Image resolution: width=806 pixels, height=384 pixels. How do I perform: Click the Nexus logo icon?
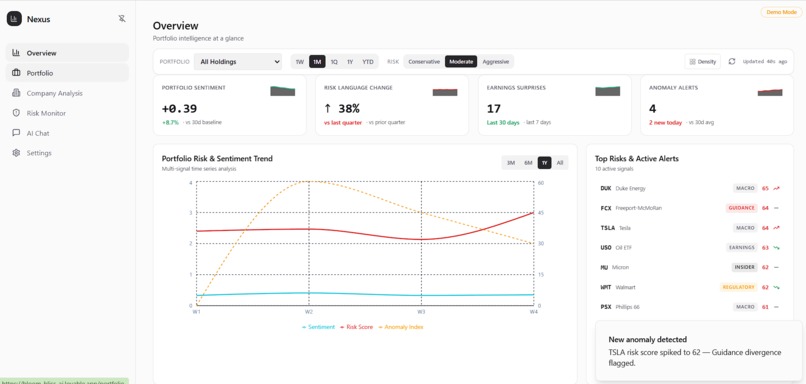click(x=14, y=19)
